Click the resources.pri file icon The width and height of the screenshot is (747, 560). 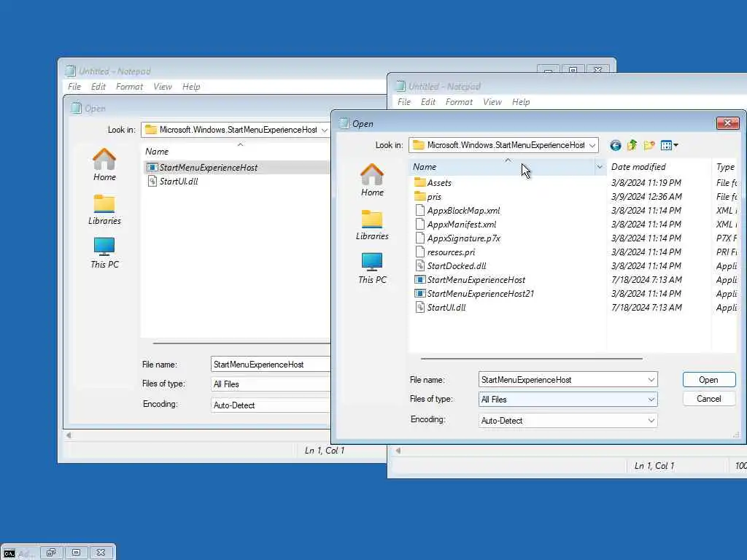tap(419, 252)
